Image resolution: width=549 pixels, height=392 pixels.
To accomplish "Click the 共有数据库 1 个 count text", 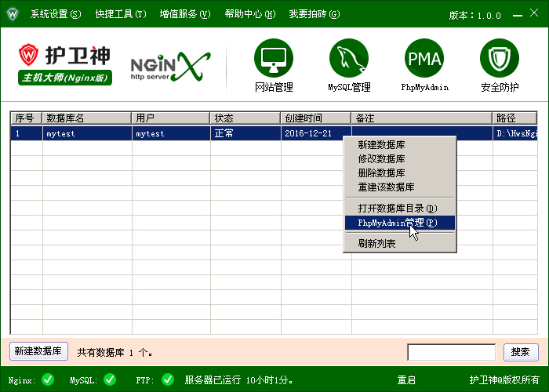I will point(115,352).
